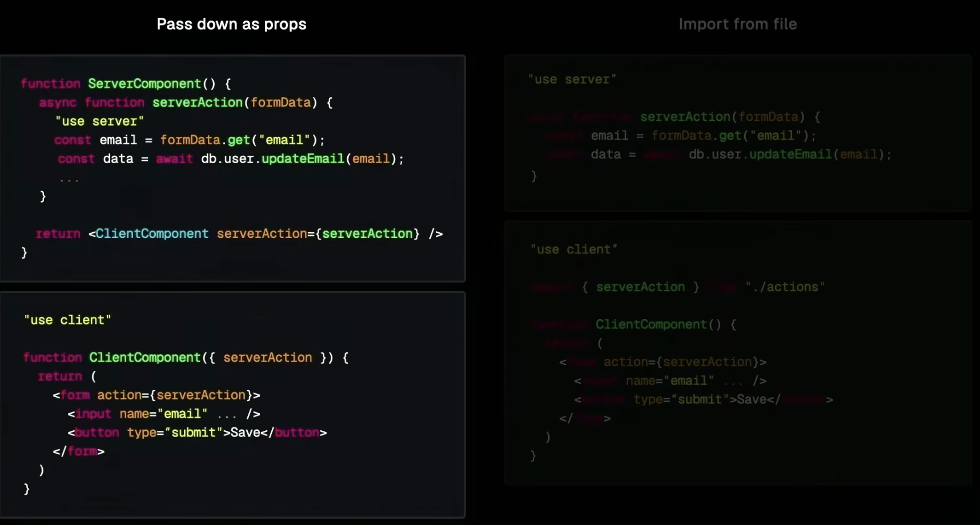Select the "function ClientComponent({ serverAction })" line
The height and width of the screenshot is (525, 980).
tap(186, 357)
